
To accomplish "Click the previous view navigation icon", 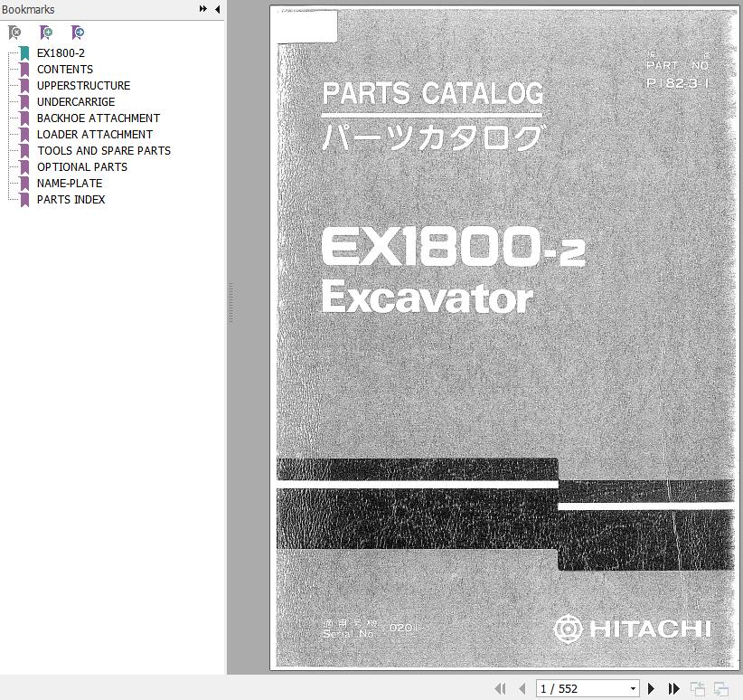I will (x=698, y=688).
